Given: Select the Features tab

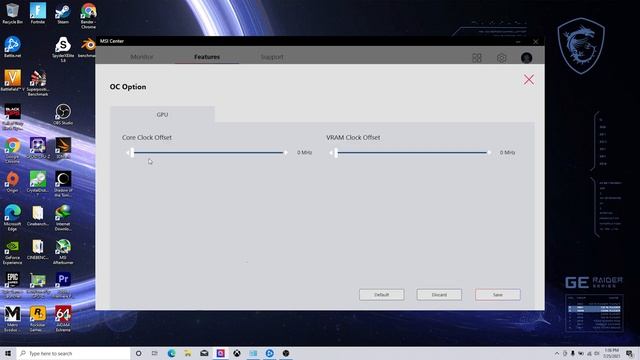Looking at the screenshot, I should pyautogui.click(x=207, y=57).
